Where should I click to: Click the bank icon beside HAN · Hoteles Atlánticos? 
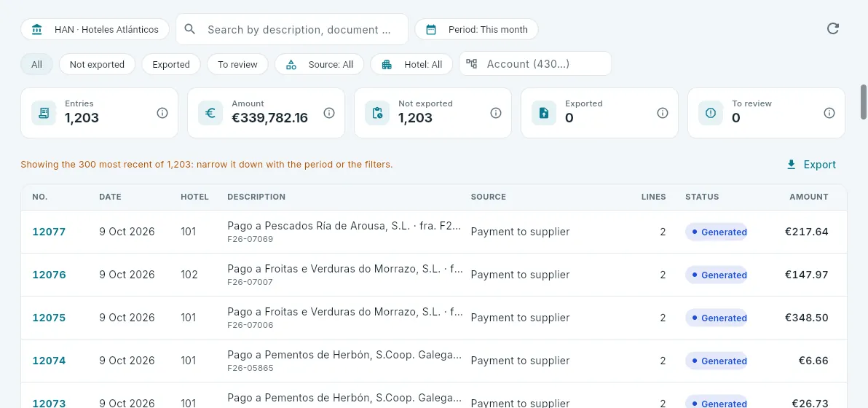click(37, 29)
